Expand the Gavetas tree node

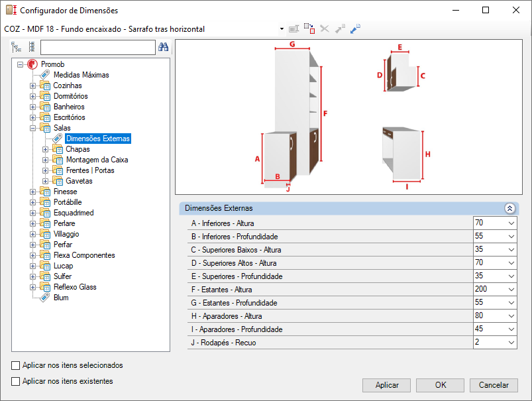[45, 182]
